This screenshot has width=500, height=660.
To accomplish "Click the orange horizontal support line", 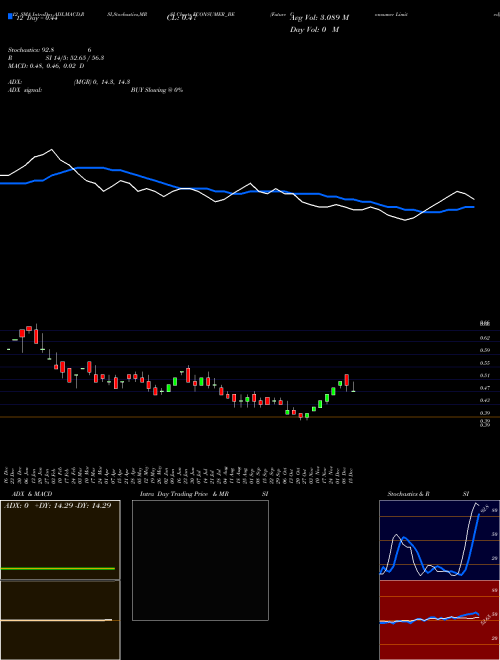I will point(250,417).
